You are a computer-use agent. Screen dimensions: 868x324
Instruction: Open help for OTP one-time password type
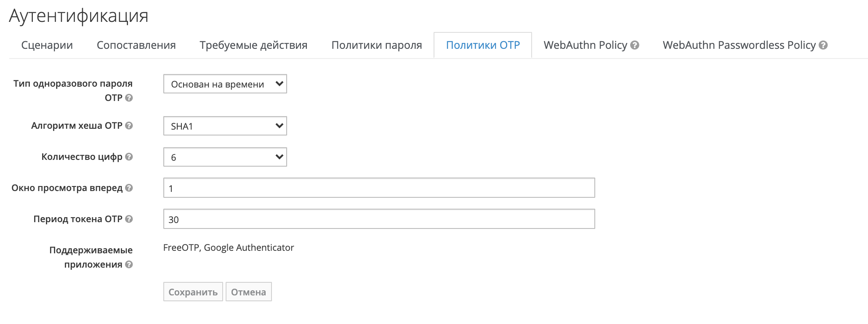[130, 98]
